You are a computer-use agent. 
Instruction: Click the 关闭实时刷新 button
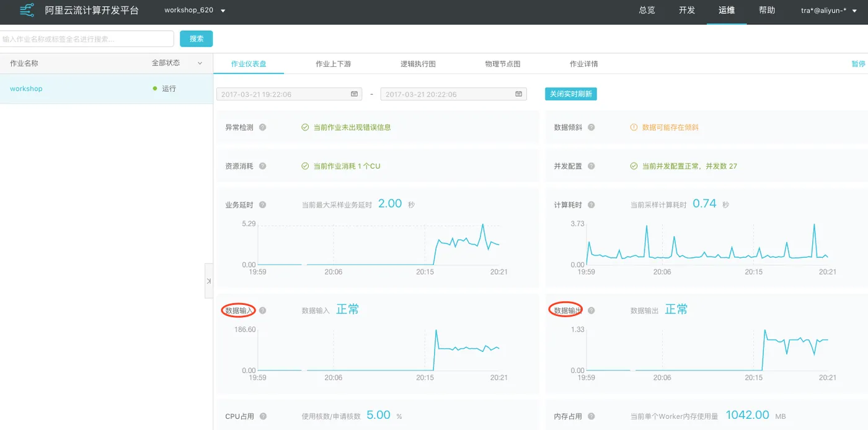571,94
